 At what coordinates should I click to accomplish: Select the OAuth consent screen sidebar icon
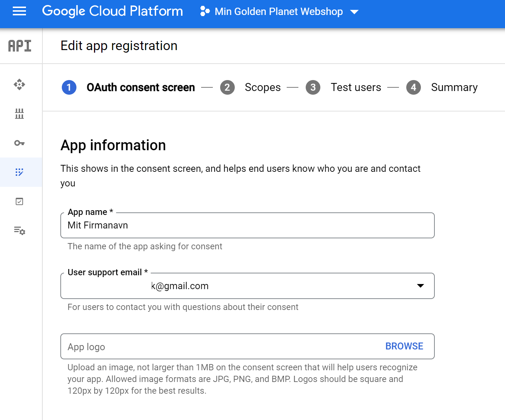point(19,172)
